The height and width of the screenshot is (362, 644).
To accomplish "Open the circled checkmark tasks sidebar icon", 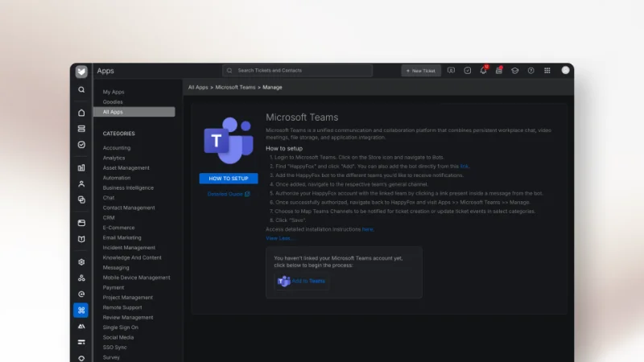I will (x=81, y=145).
